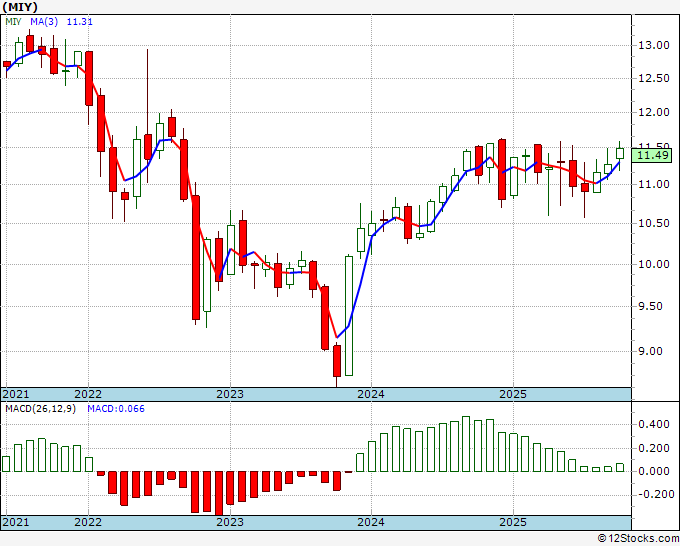Click the 12.50 price axis label
Viewport: 680px width, 546px height.
654,78
